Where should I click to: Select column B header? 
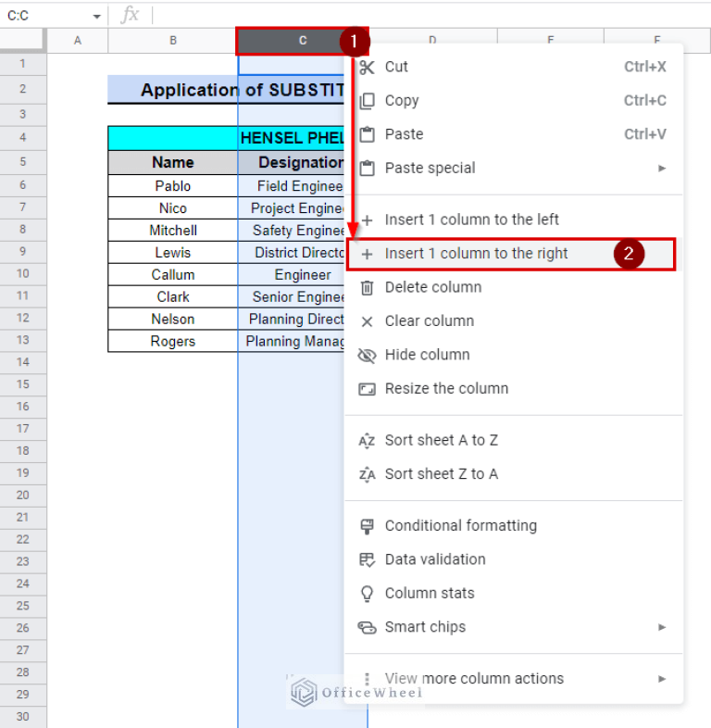pos(172,41)
